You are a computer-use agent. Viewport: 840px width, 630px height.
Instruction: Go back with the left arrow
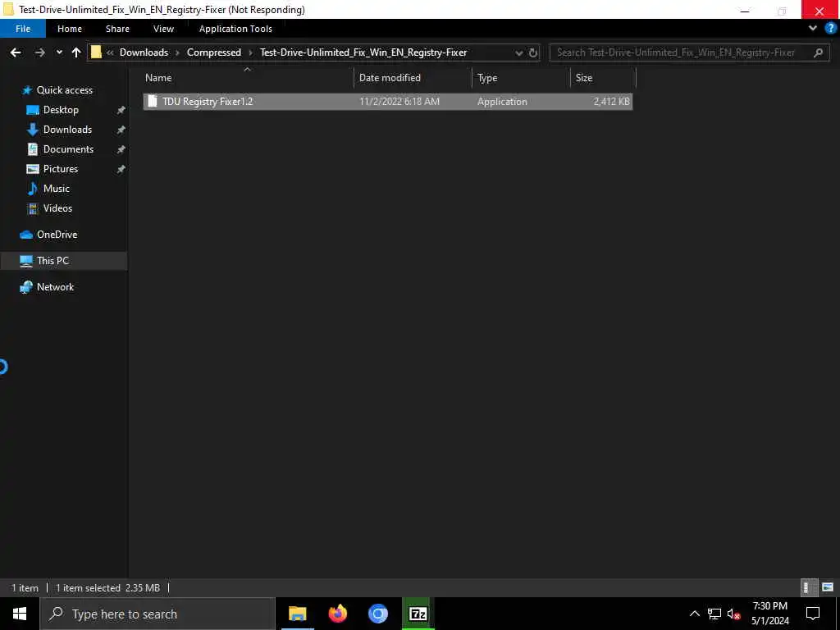click(16, 52)
